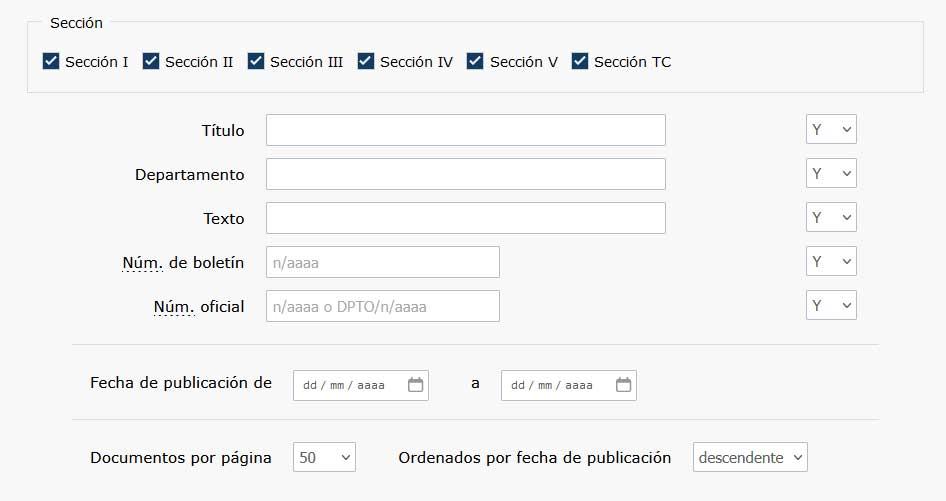
Task: Click the Núm. oficial input field
Action: [x=382, y=306]
